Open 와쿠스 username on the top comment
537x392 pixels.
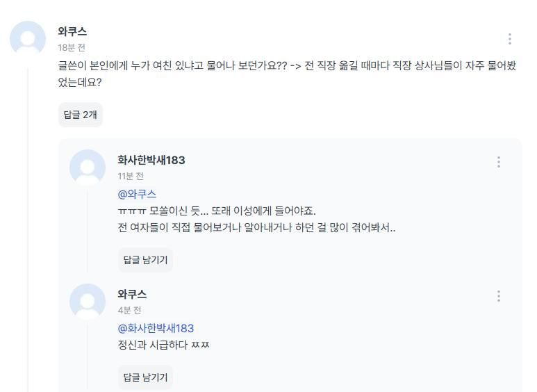[x=72, y=32]
